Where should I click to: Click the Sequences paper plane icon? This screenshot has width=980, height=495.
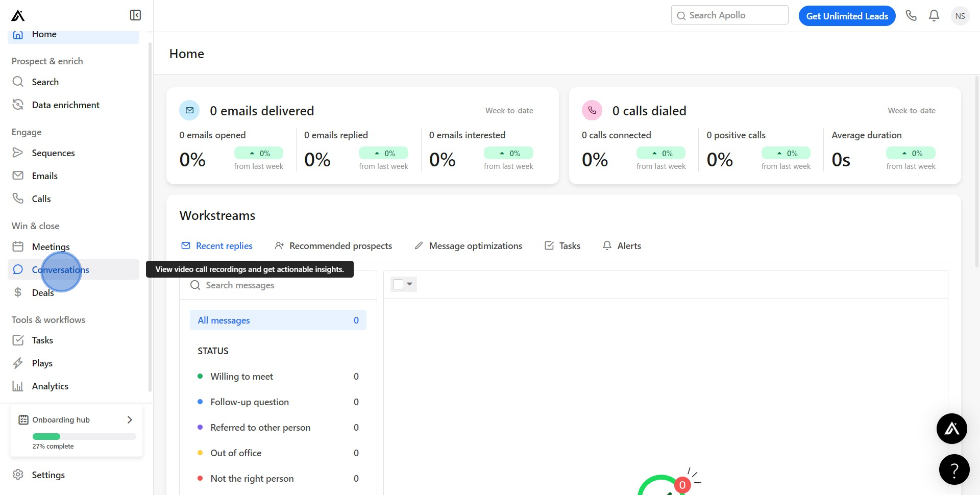[x=18, y=153]
